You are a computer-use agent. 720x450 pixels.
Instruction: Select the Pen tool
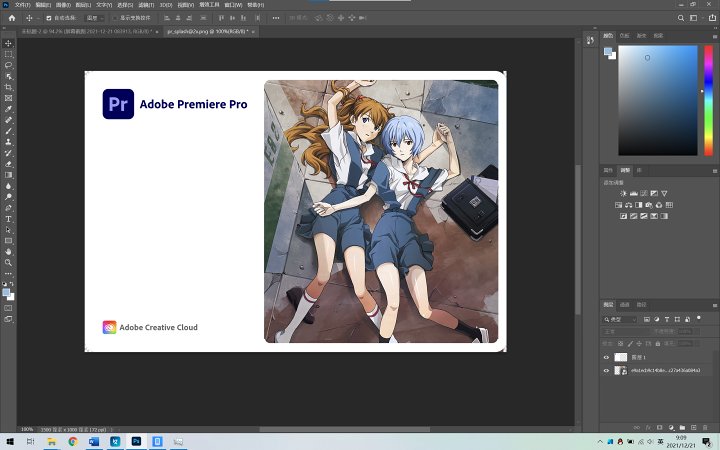[x=8, y=208]
